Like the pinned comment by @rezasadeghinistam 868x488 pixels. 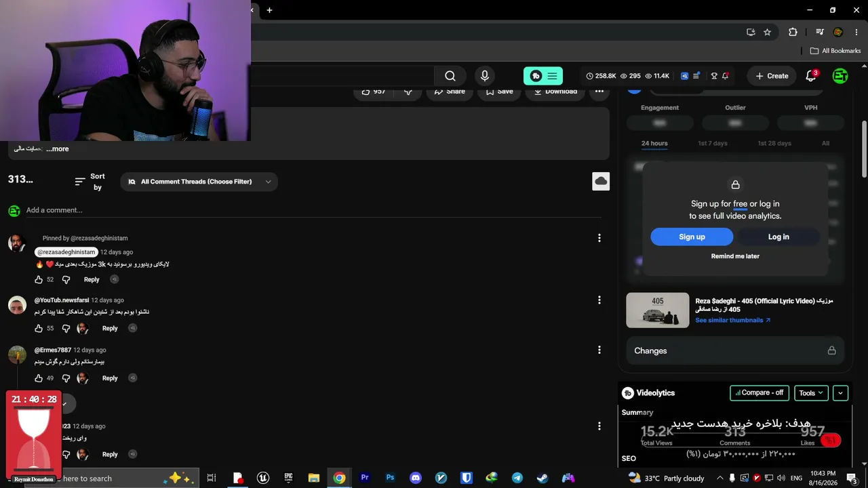point(39,279)
